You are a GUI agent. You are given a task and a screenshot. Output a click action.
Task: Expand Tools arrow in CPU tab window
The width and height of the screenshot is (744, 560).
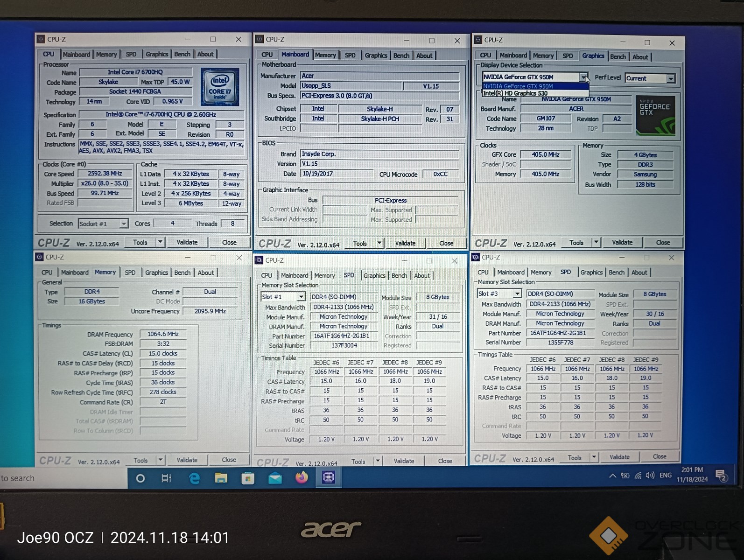(x=160, y=242)
